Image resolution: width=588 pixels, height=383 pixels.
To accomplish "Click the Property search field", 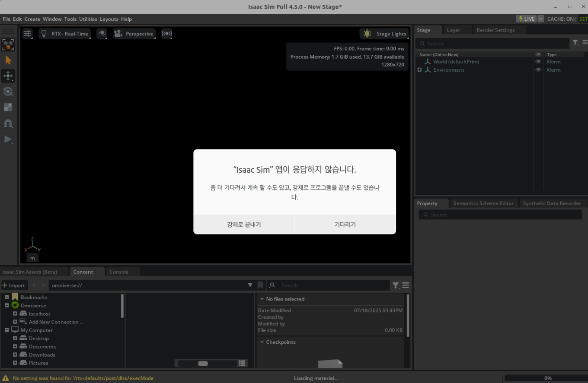I will pyautogui.click(x=500, y=215).
